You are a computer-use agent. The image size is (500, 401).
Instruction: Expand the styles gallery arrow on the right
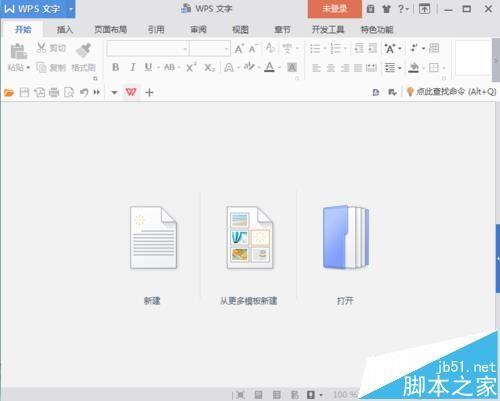pos(496,60)
